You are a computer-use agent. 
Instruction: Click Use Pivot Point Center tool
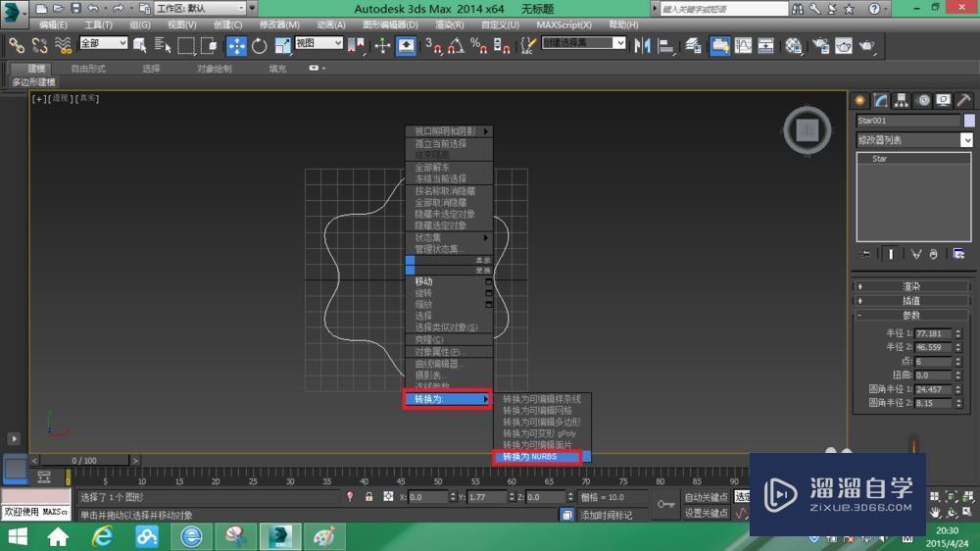pos(357,46)
